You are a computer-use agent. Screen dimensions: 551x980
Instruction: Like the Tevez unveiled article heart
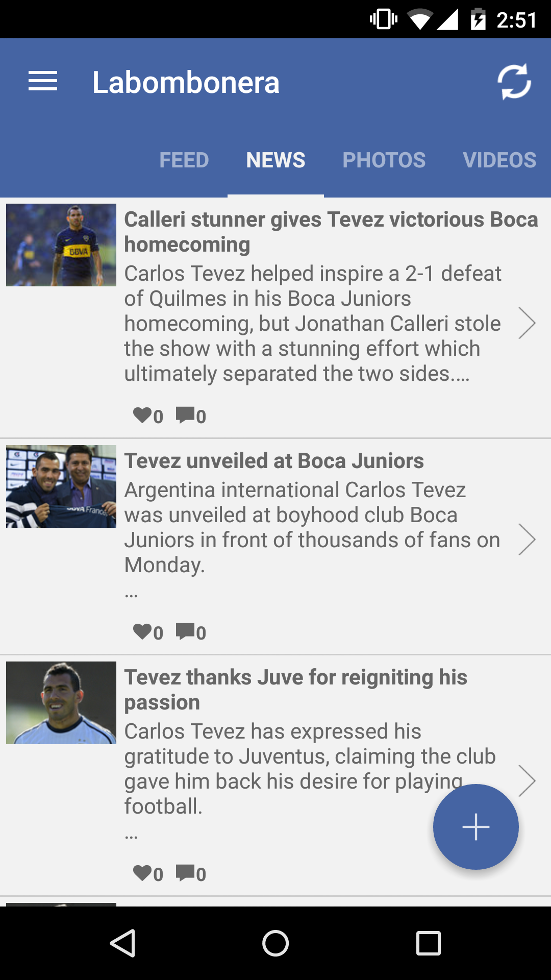(x=142, y=632)
